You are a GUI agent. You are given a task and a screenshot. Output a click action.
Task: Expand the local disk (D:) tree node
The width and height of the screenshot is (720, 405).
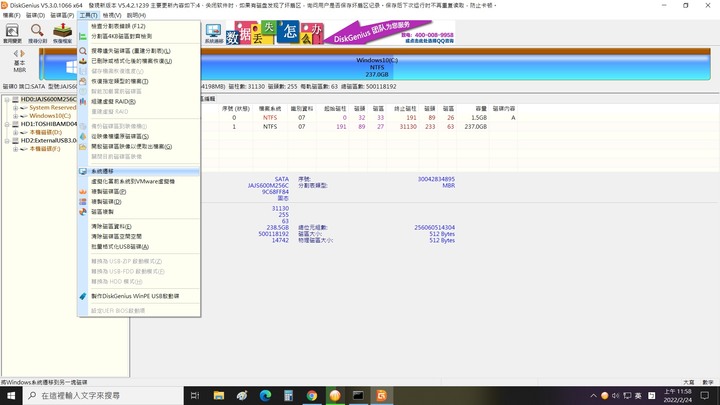[15, 132]
